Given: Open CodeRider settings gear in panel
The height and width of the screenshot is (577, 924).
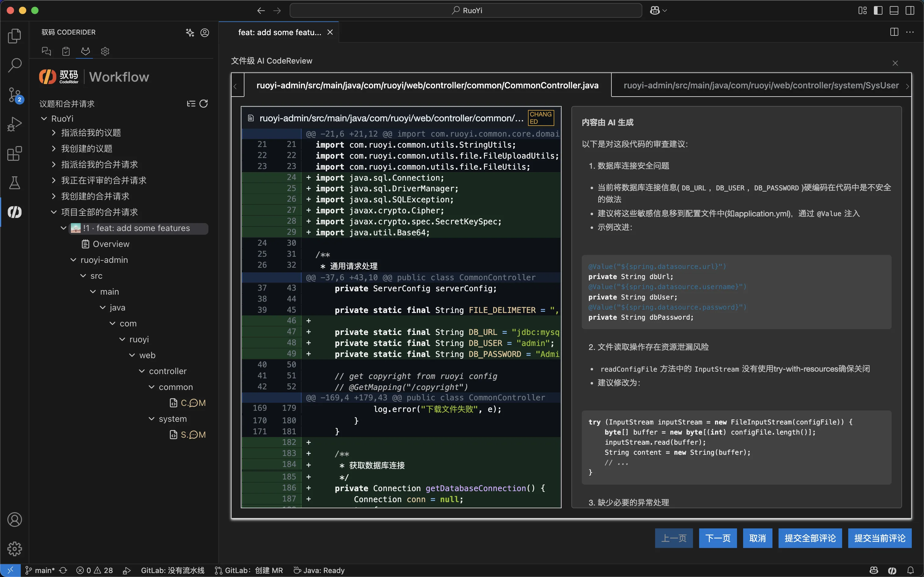Looking at the screenshot, I should click(x=105, y=51).
